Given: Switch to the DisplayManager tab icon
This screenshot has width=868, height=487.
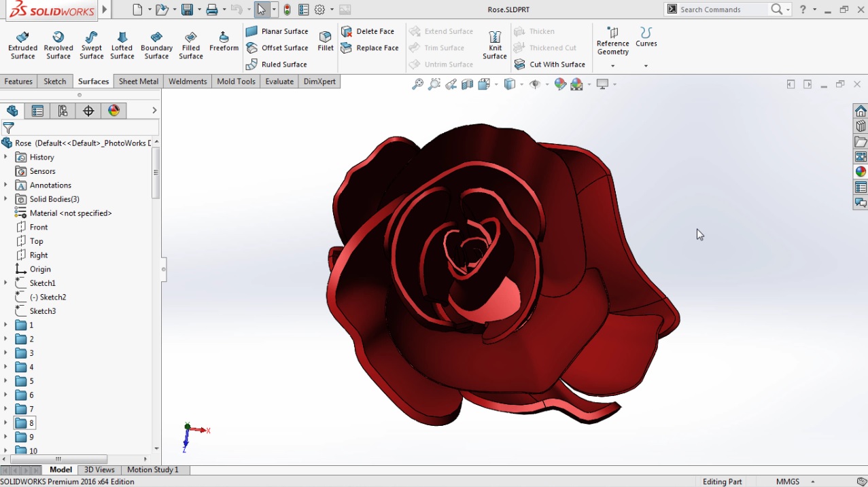Looking at the screenshot, I should [x=114, y=111].
